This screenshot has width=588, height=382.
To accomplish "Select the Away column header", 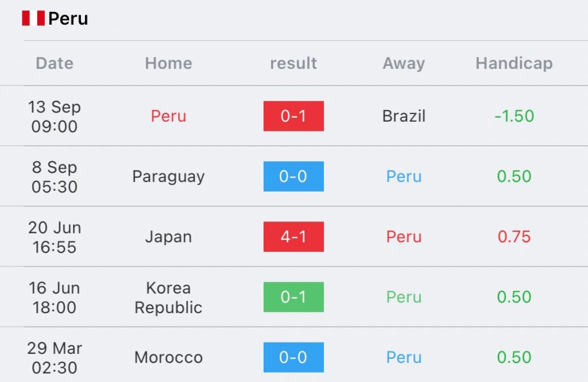I will click(x=404, y=63).
